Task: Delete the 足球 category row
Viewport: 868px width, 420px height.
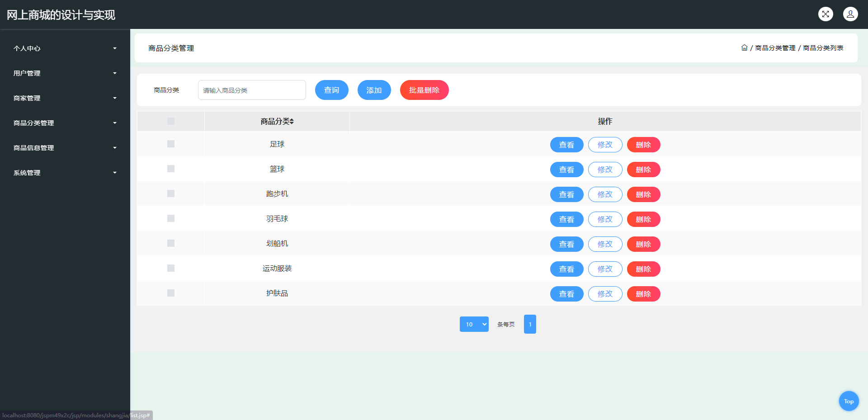Action: click(644, 145)
